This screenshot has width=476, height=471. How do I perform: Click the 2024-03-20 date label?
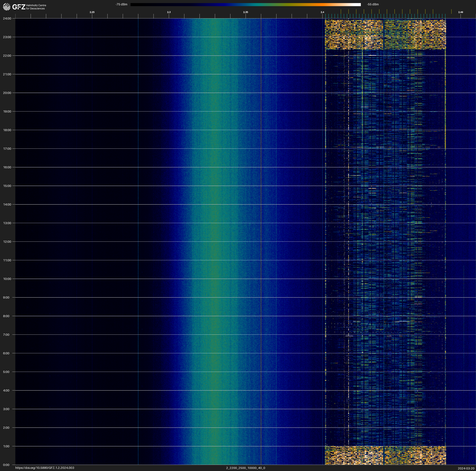[x=466, y=468]
